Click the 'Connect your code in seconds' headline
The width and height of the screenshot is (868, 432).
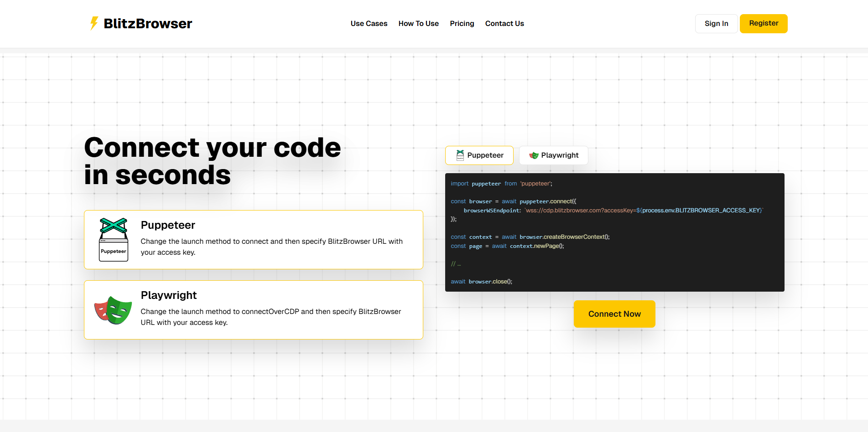tap(213, 161)
